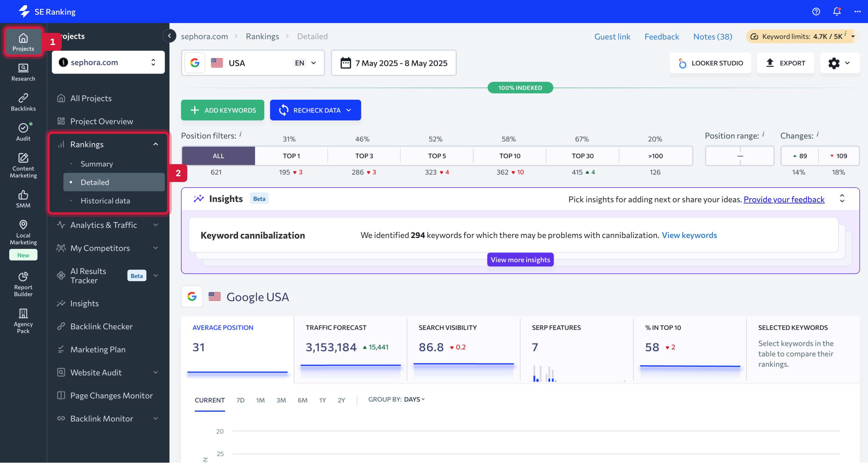
Task: Open the date range 7 May - 8 May picker
Action: (394, 63)
